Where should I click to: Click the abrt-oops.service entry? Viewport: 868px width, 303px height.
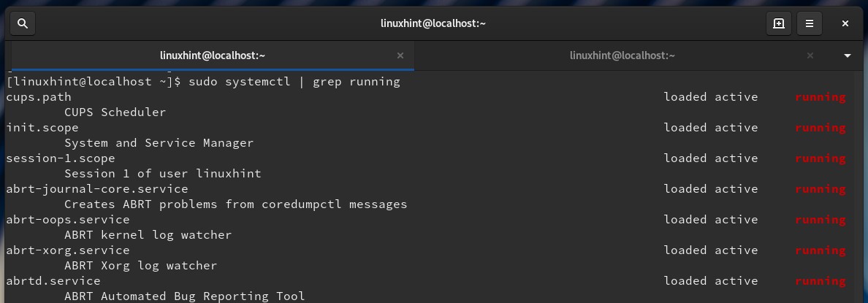[68, 220]
